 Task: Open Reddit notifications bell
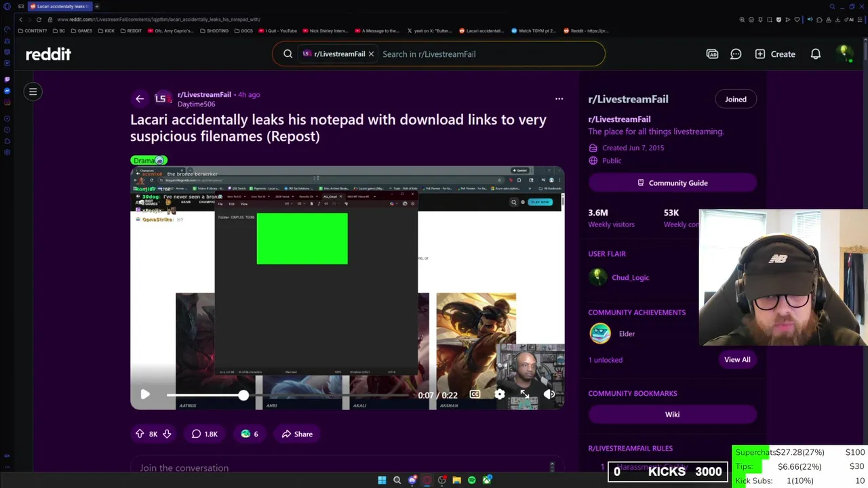click(x=816, y=54)
